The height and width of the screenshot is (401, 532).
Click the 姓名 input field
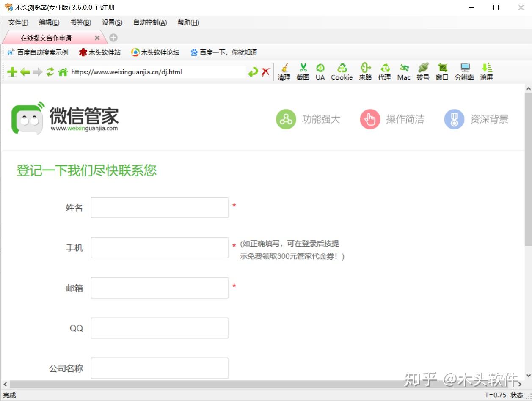click(160, 208)
